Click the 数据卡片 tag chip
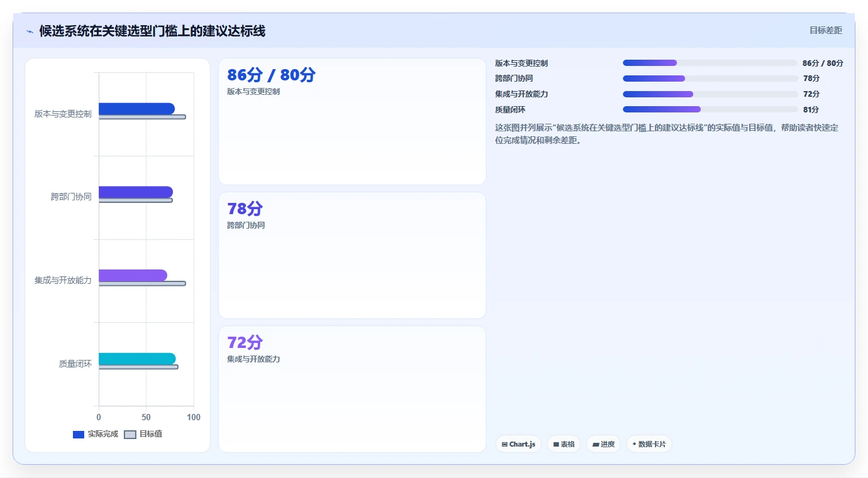Image resolution: width=868 pixels, height=478 pixels. click(x=649, y=444)
